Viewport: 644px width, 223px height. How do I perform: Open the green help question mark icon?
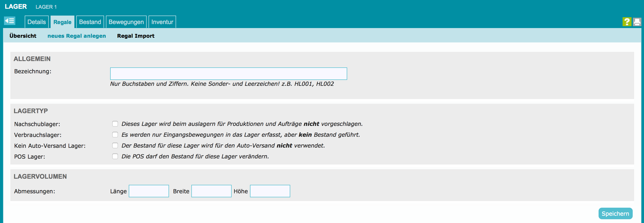click(627, 22)
